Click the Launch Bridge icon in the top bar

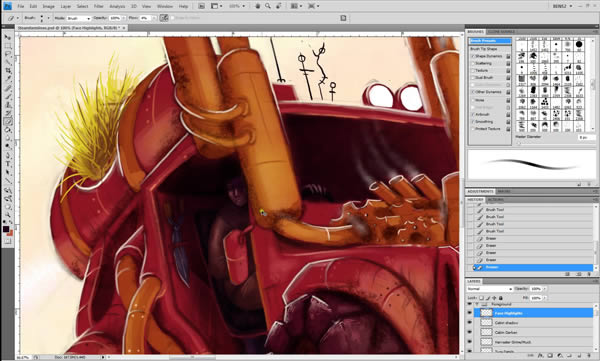click(x=202, y=6)
